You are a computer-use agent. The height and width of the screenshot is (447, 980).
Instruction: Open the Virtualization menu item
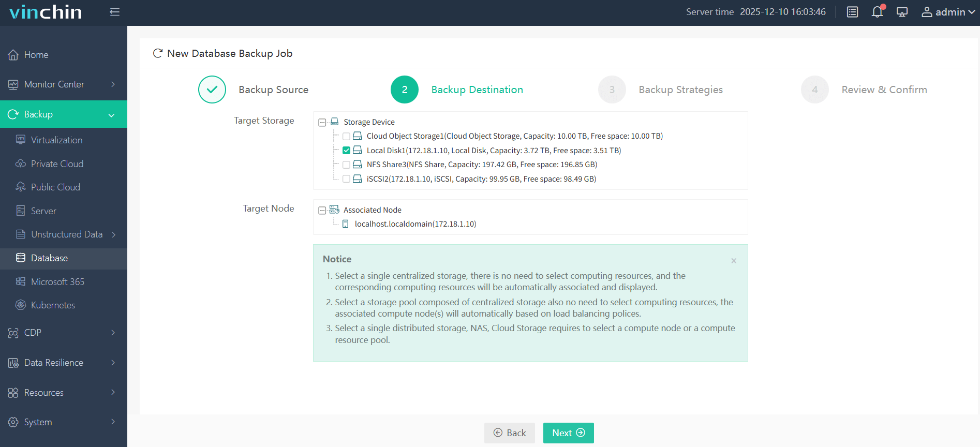coord(56,140)
